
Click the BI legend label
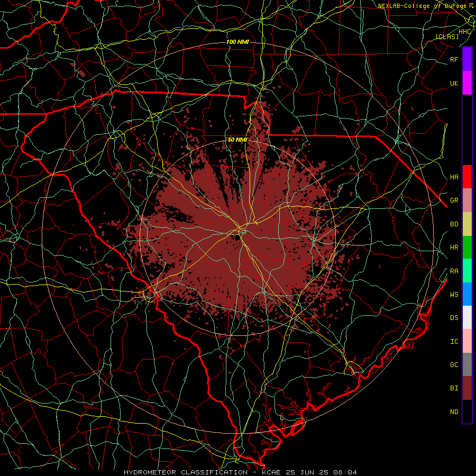coord(454,388)
